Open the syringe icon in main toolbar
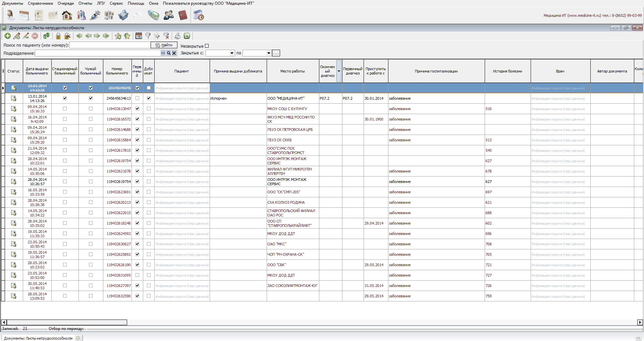The image size is (644, 341). (95, 15)
